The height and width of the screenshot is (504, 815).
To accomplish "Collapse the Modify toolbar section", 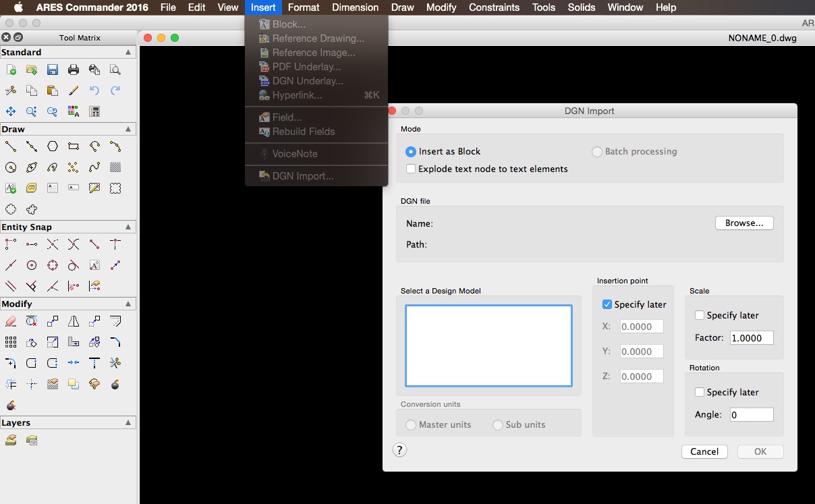I will coord(128,304).
